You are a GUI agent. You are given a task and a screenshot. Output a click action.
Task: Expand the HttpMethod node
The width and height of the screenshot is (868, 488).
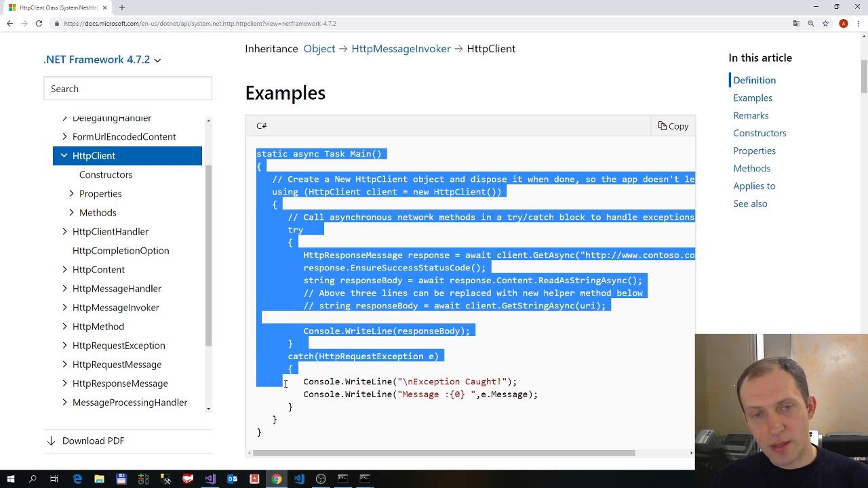tap(64, 327)
